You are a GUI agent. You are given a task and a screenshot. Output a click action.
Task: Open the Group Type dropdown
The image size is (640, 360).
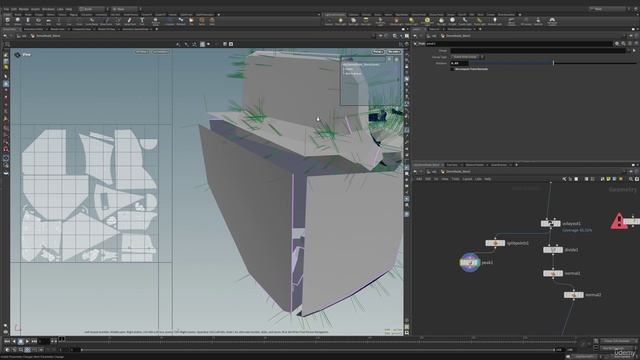[x=467, y=57]
